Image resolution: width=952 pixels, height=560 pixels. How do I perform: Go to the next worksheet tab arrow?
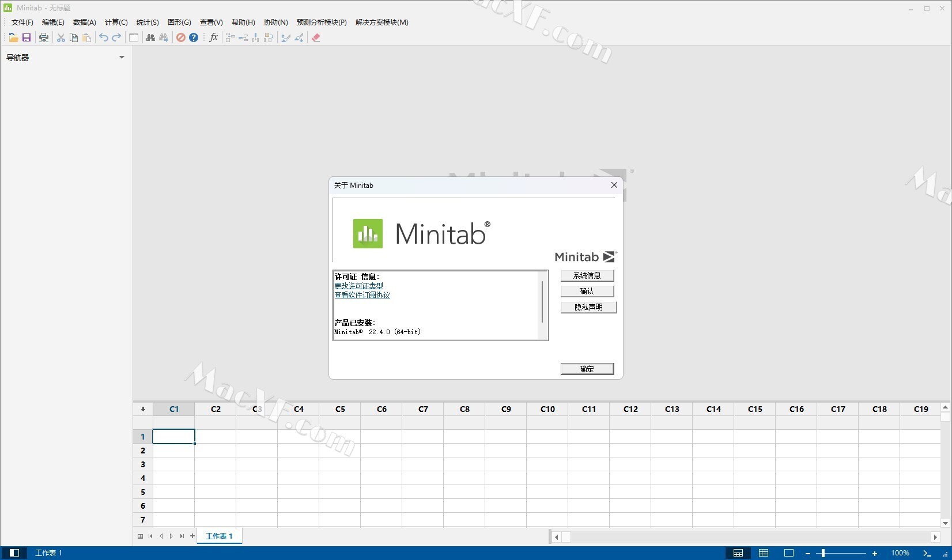tap(171, 536)
